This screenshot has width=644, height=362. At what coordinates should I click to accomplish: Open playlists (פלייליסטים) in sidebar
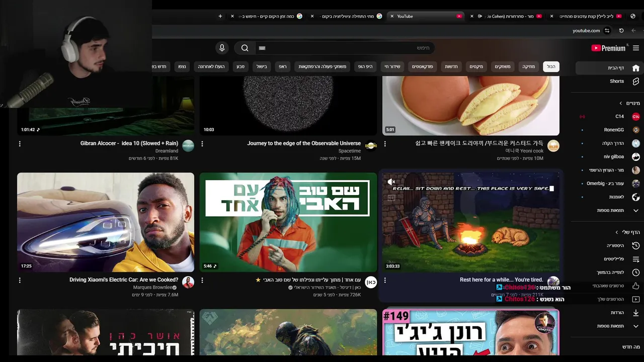click(x=609, y=259)
